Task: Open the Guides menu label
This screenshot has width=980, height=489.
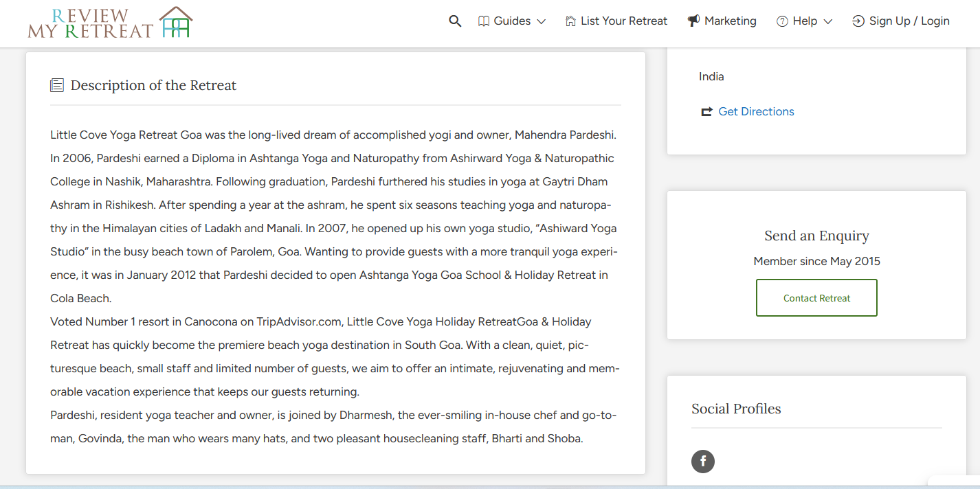Action: point(512,21)
